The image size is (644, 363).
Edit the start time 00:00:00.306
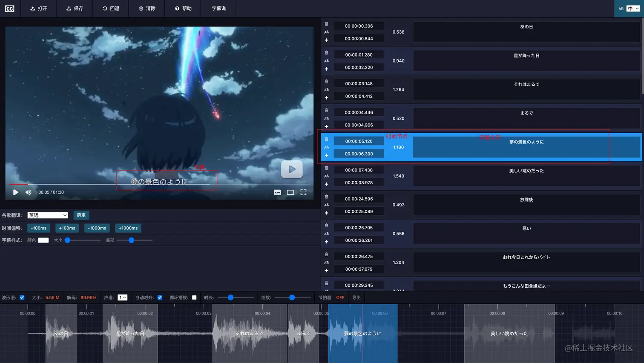tap(359, 26)
